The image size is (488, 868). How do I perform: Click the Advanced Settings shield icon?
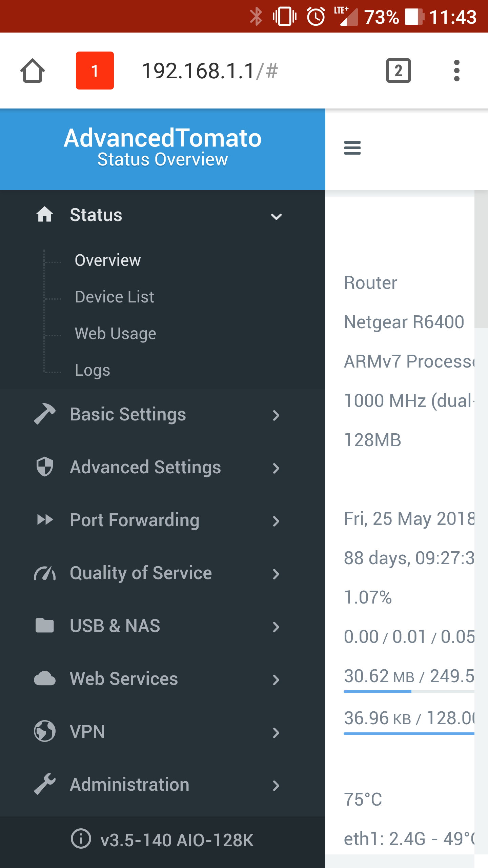(44, 467)
